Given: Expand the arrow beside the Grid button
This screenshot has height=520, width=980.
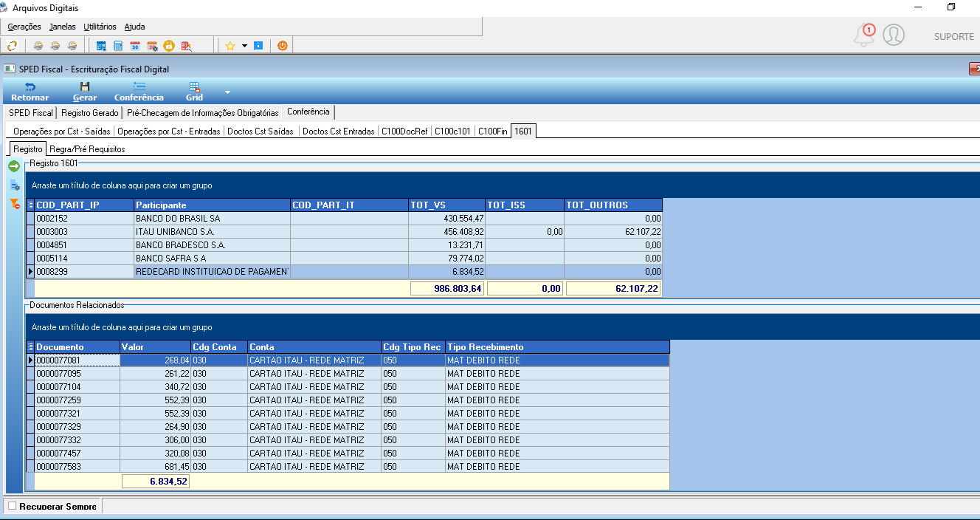Looking at the screenshot, I should 227,92.
